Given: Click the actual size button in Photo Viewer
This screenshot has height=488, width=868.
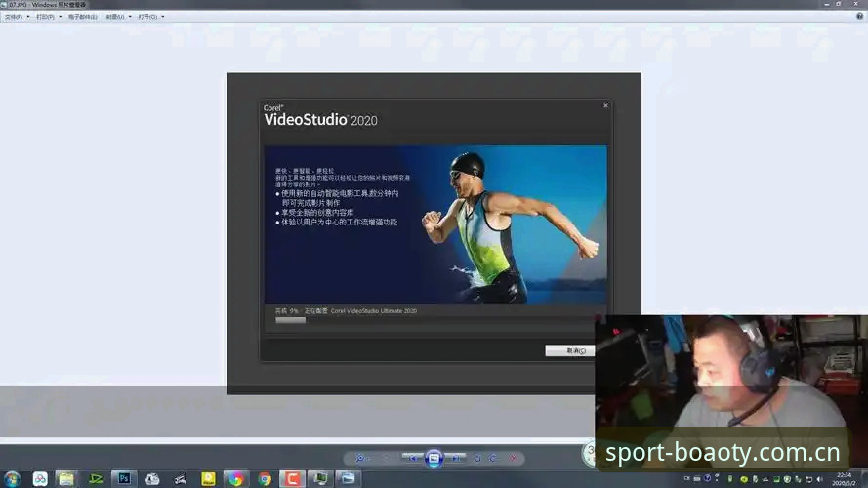Looking at the screenshot, I should tap(387, 458).
